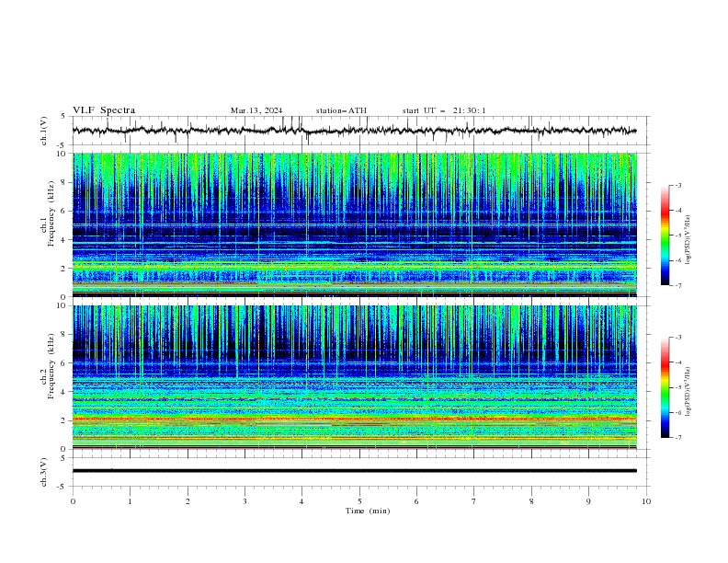Viewport: 728px width, 563px height.
Task: Select ch.1 "Frequency (kHz)" axis label
Action: pyautogui.click(x=51, y=212)
